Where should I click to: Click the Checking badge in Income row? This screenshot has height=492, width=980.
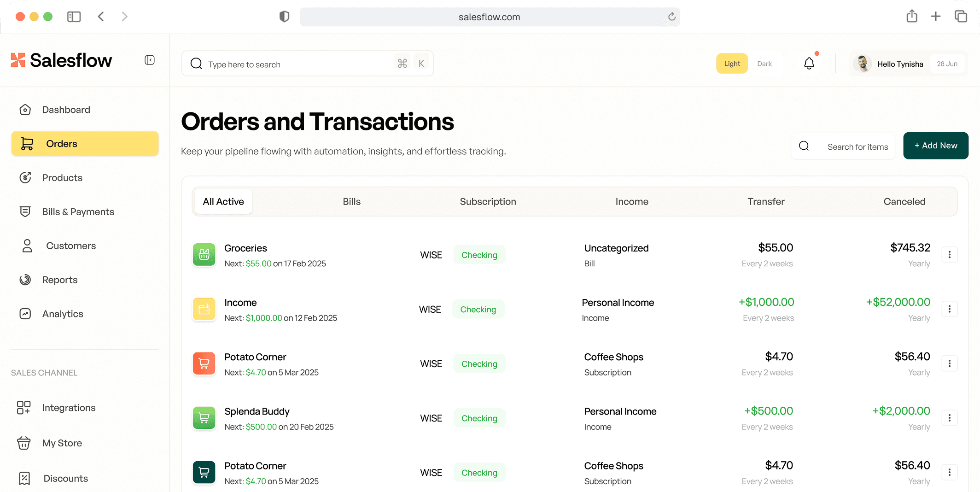[x=478, y=309]
